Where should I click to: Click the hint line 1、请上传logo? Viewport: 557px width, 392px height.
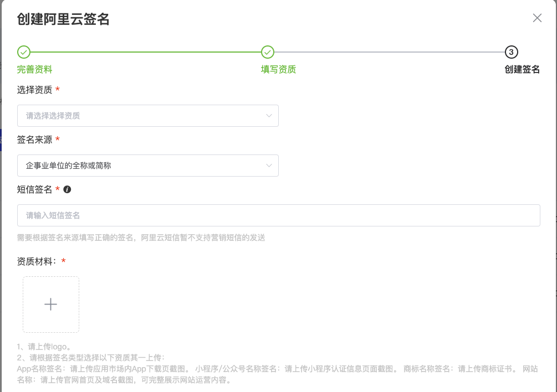point(44,347)
